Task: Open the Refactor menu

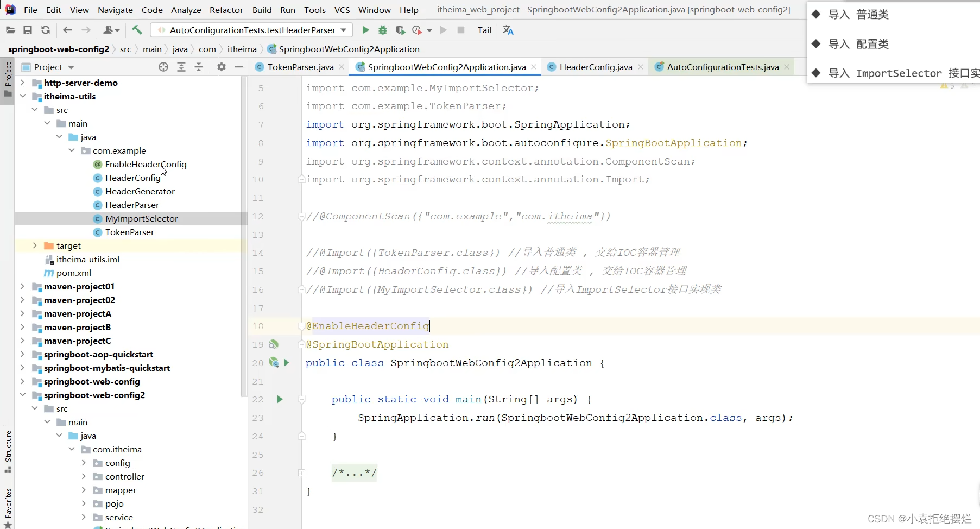Action: point(226,10)
